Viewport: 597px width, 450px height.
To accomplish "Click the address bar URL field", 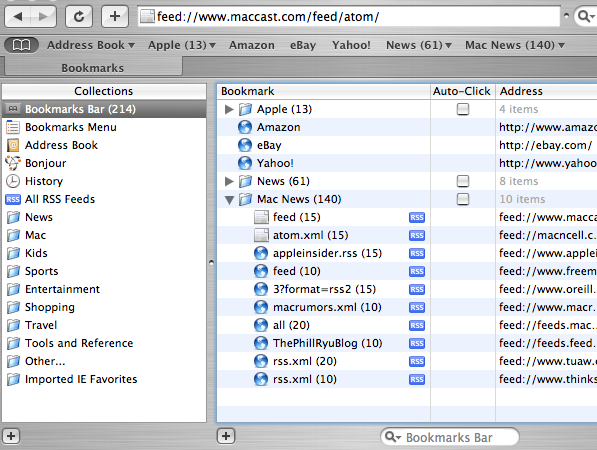I will tap(350, 16).
